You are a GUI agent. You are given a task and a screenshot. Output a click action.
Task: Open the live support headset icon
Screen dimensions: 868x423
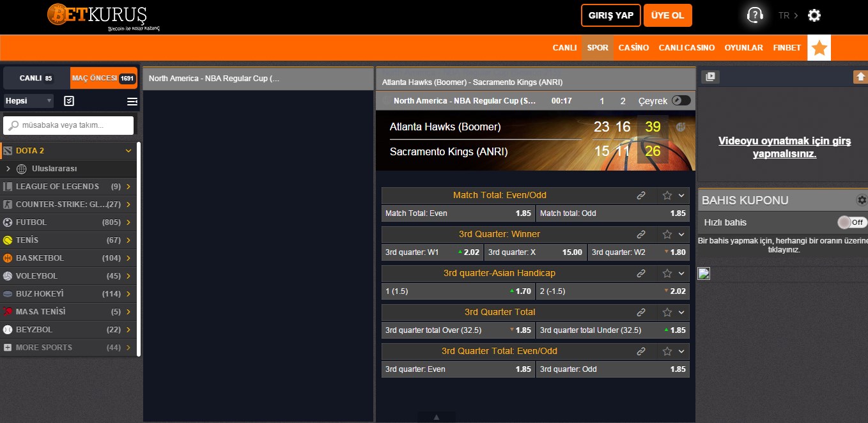[x=755, y=15]
